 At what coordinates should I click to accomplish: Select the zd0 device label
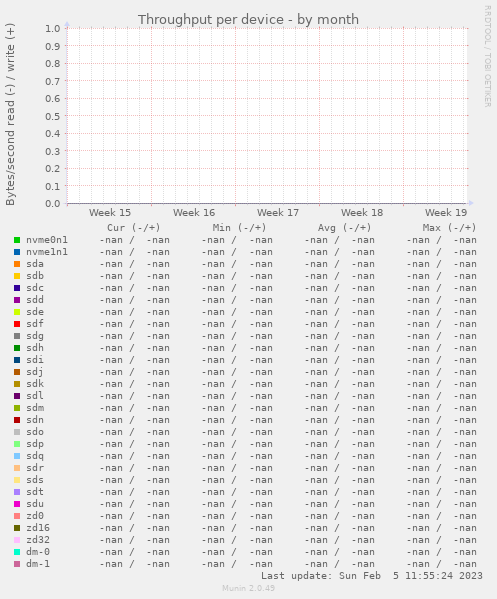tap(35, 516)
